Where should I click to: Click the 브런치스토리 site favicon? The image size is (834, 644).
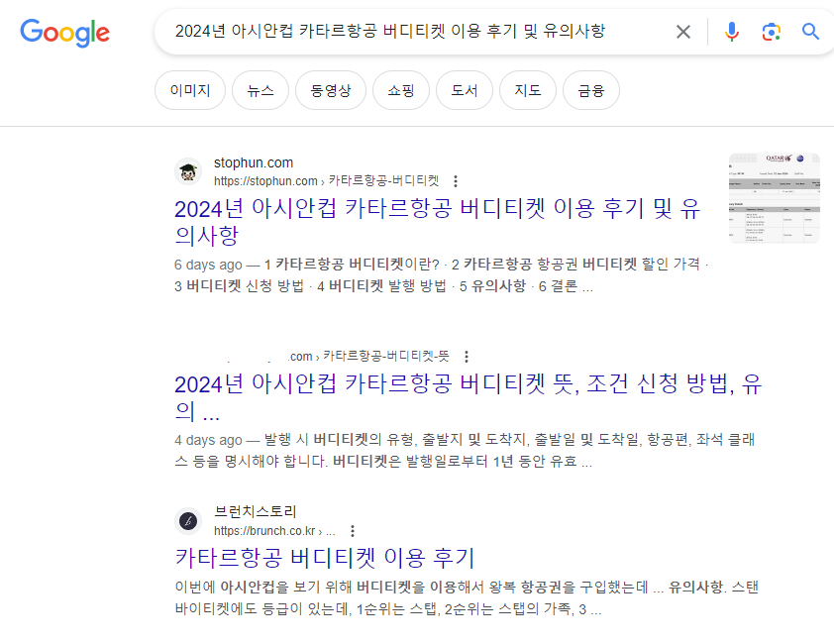pos(188,521)
